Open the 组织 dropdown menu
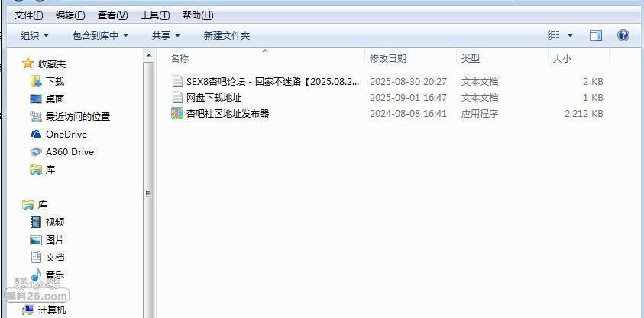 [35, 36]
